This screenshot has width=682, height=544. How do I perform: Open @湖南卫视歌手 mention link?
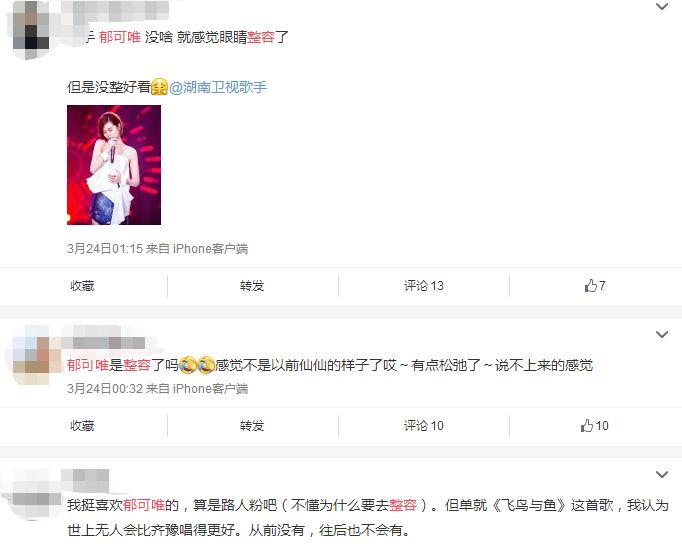[217, 87]
